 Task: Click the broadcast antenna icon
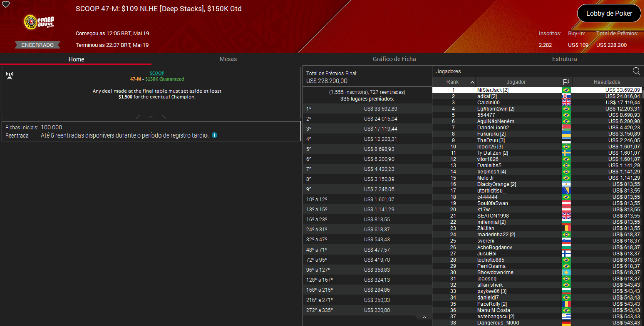click(x=10, y=76)
